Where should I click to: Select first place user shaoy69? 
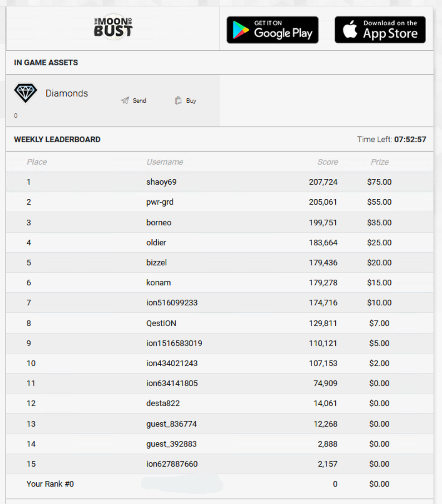(x=161, y=182)
